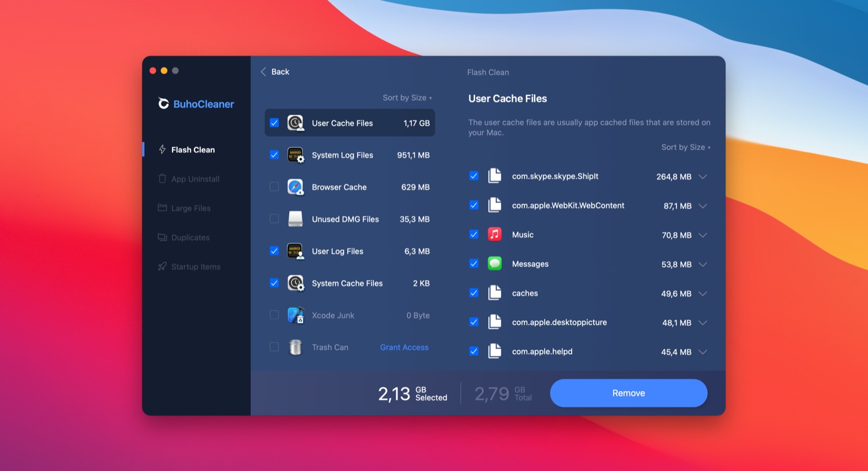Go back using the Back button
The height and width of the screenshot is (471, 868).
pyautogui.click(x=275, y=72)
